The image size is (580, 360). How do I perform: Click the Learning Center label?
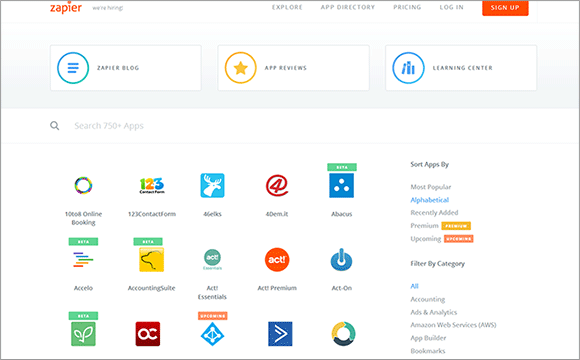pyautogui.click(x=462, y=68)
